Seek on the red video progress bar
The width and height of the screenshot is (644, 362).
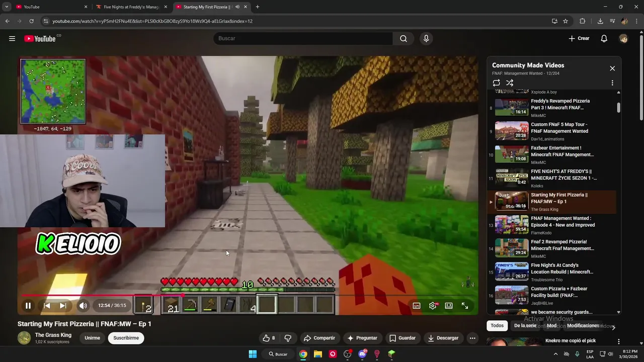(x=248, y=296)
